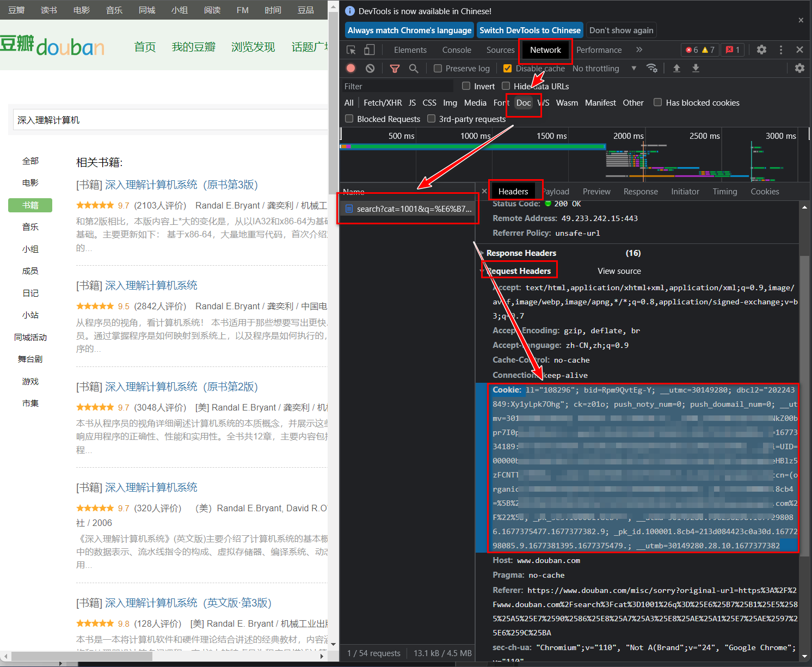Check Hide data URLs

tap(506, 86)
